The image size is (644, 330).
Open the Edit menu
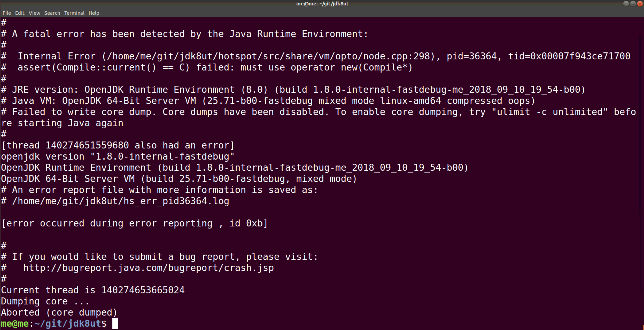20,13
